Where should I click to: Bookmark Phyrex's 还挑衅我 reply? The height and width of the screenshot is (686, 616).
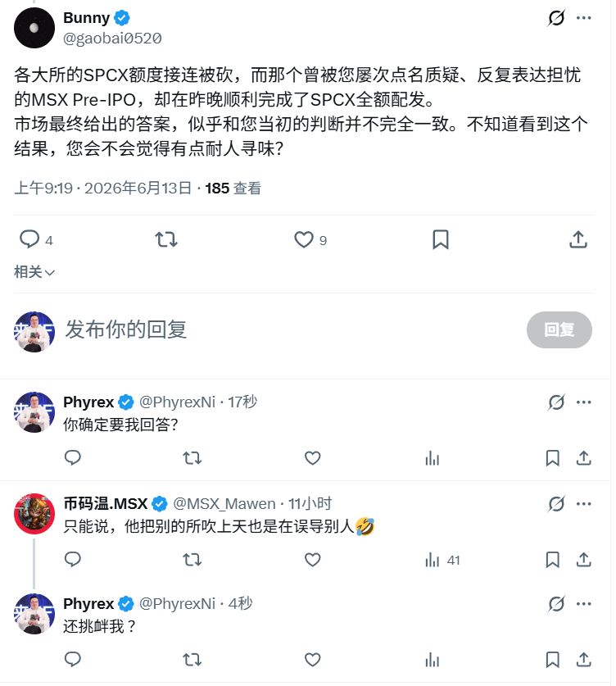[552, 659]
